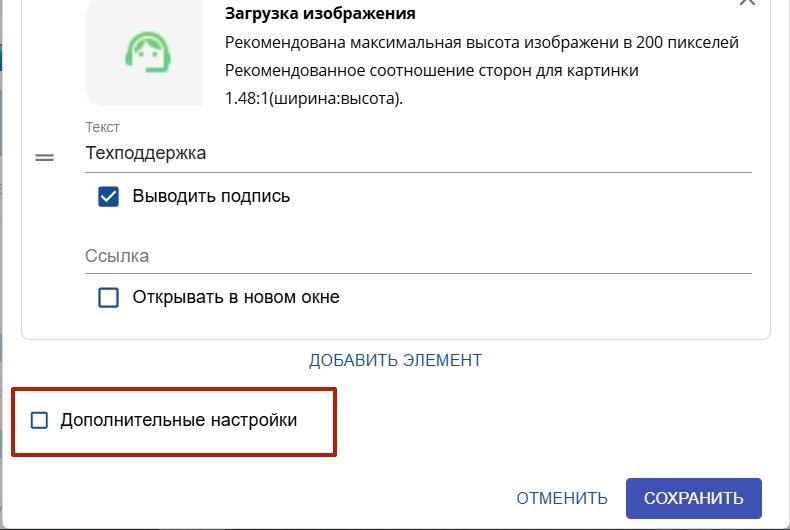Close the element card with the X
The width and height of the screenshot is (790, 530).
pyautogui.click(x=747, y=2)
